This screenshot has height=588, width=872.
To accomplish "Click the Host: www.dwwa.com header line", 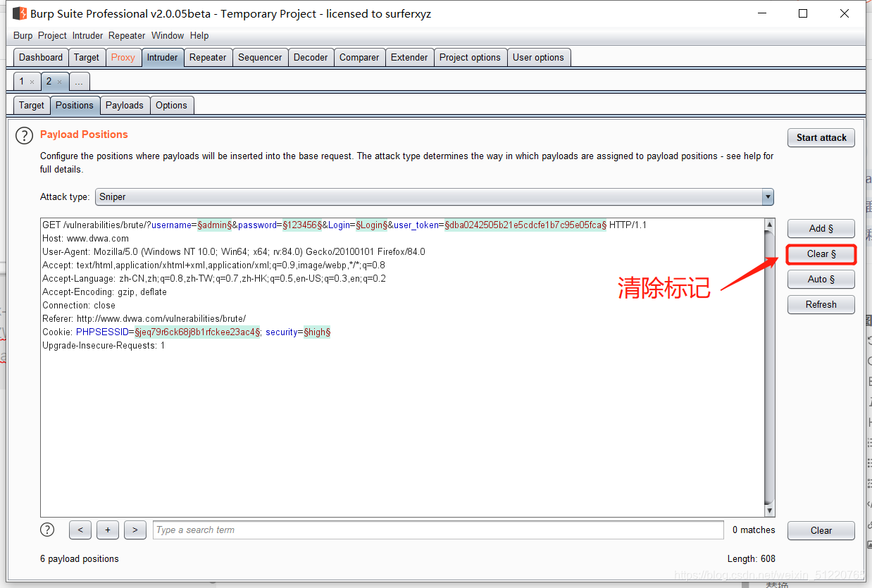I will (x=85, y=239).
